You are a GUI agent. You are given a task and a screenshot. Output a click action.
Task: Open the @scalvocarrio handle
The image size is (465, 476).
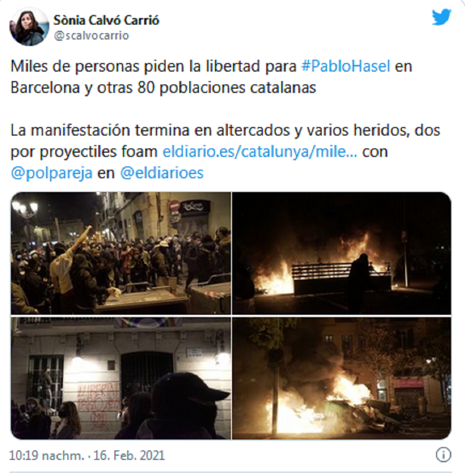point(92,36)
